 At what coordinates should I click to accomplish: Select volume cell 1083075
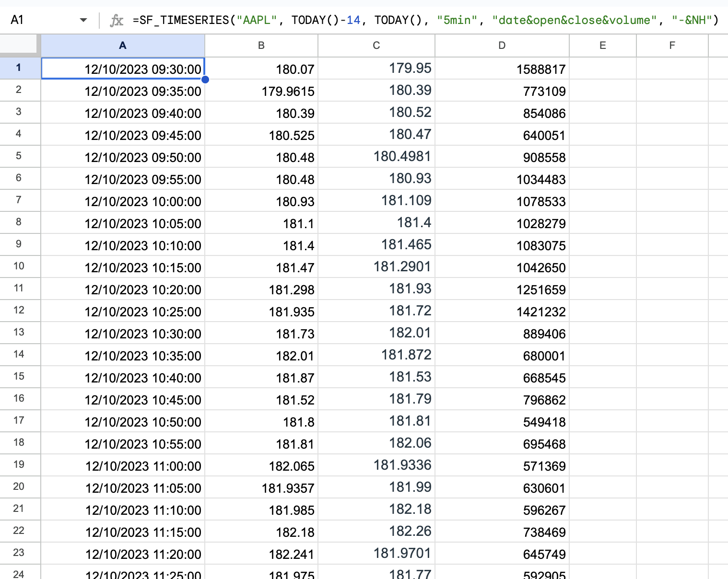(x=502, y=245)
